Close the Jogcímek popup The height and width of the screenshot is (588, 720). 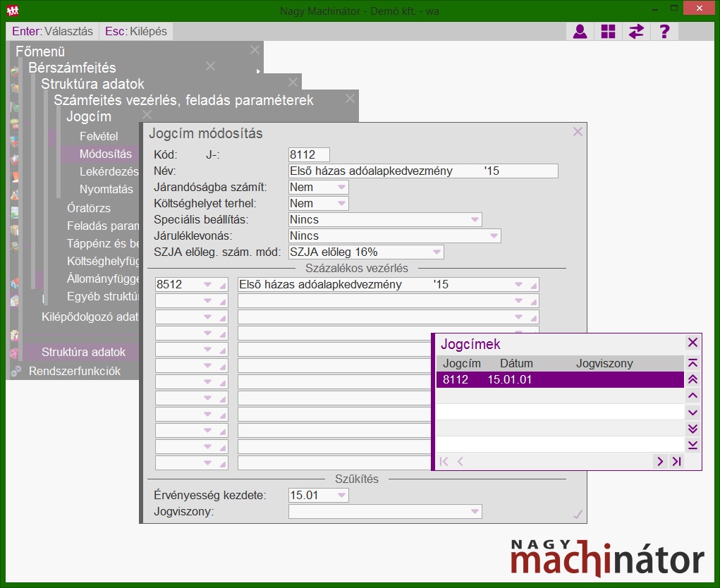692,343
